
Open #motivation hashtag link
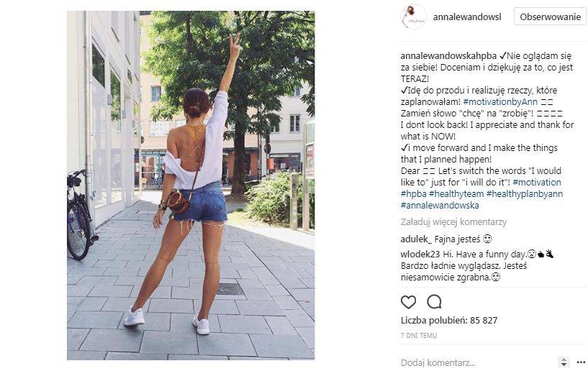[537, 183]
